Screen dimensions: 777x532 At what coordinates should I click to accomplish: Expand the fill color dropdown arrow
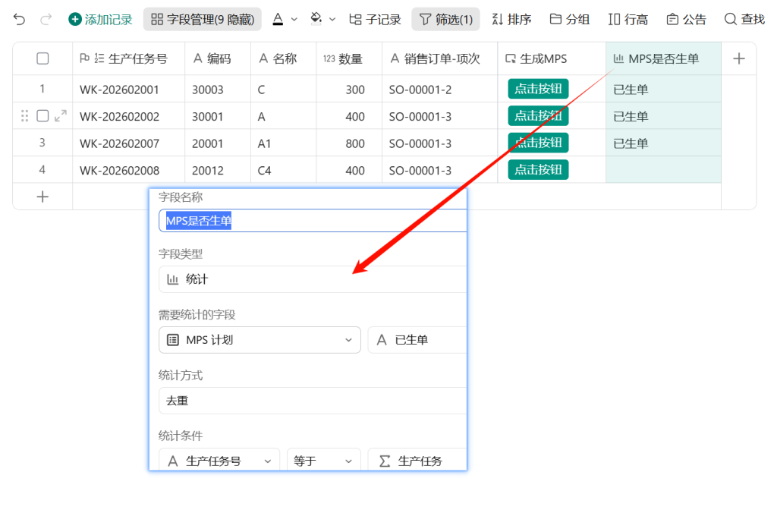pos(332,19)
